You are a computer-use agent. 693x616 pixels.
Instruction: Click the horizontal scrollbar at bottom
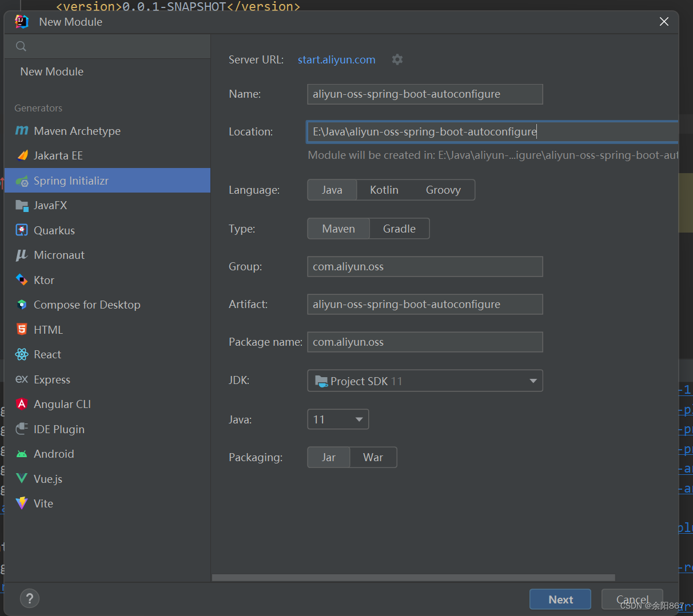[413, 578]
